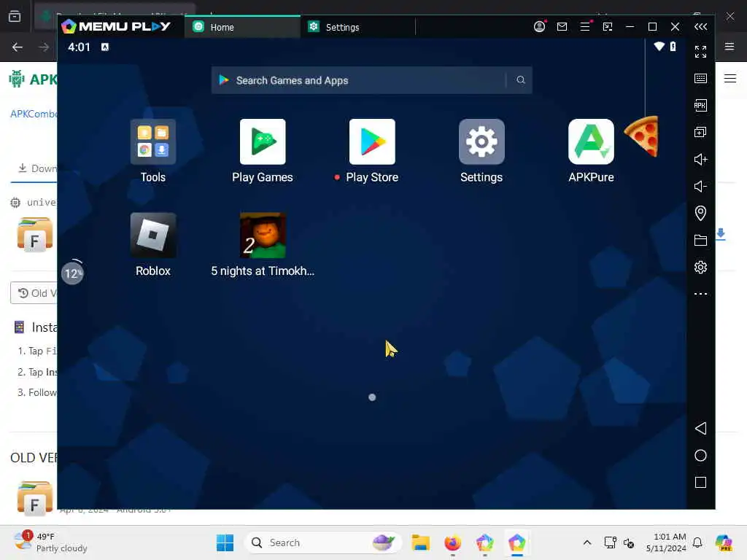Click the APKCombo breadcrumb link
Screen dimensions: 747x560
tap(34, 114)
